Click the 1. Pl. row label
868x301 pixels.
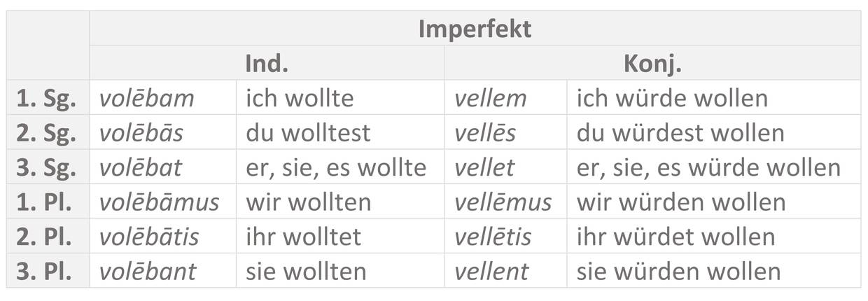[x=46, y=202]
